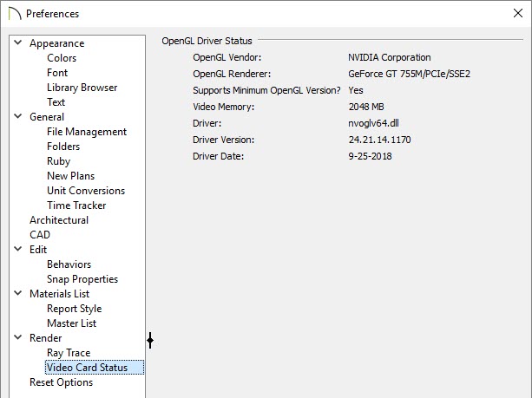Open the Appearance preferences
Image resolution: width=532 pixels, height=398 pixels.
(57, 43)
